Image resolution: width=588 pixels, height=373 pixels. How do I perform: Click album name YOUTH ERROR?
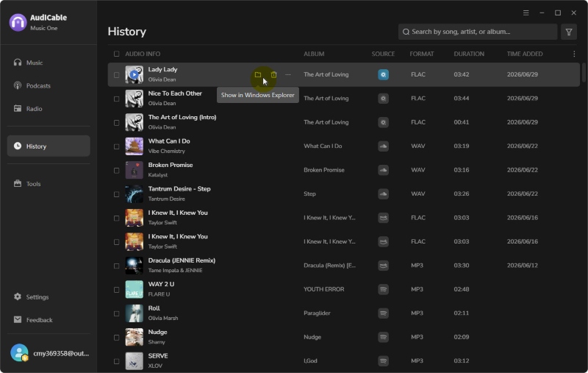[x=323, y=289]
